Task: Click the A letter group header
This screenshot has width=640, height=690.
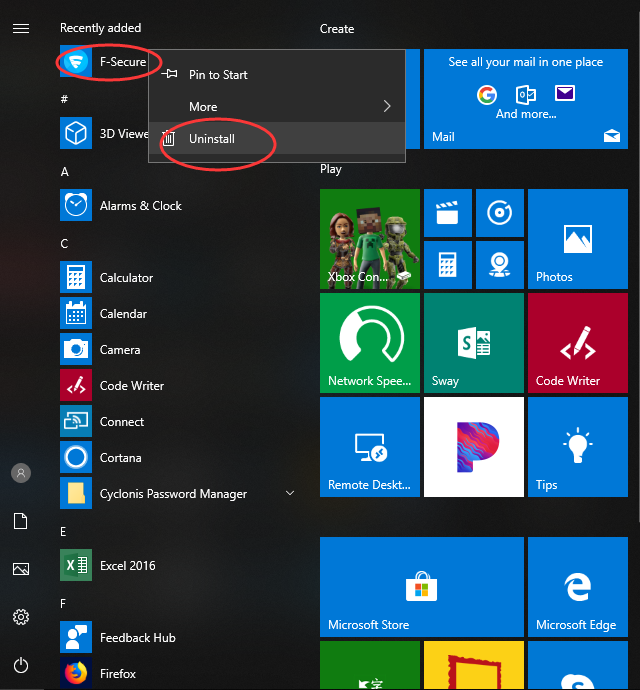Action: 64,172
